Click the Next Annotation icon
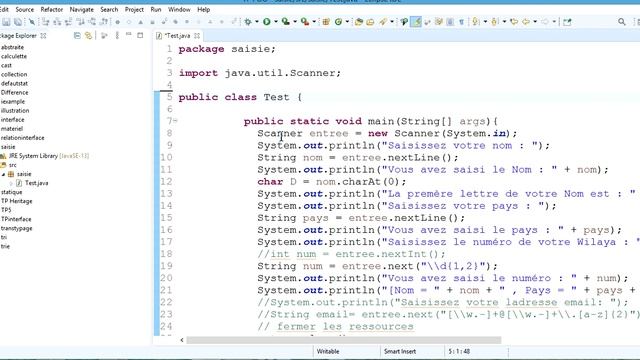640x360 pixels. [x=476, y=22]
